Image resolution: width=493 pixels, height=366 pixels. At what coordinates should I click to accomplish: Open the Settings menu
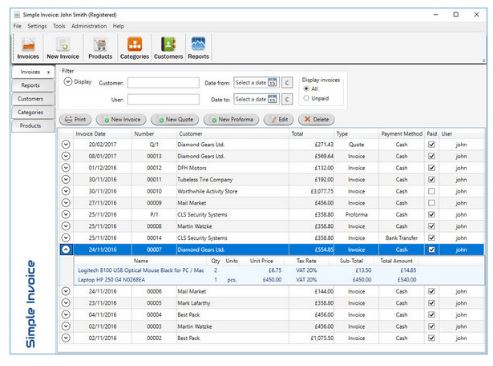point(37,26)
